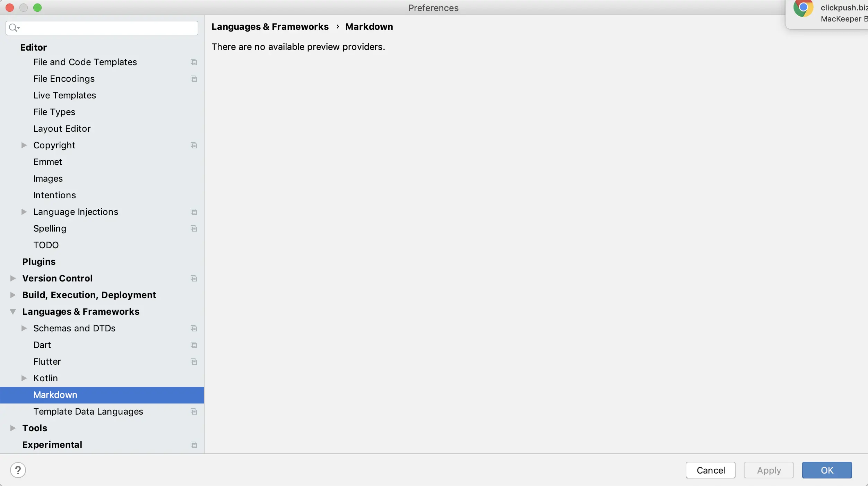Expand the Kotlin settings node
This screenshot has width=868, height=486.
pos(24,378)
